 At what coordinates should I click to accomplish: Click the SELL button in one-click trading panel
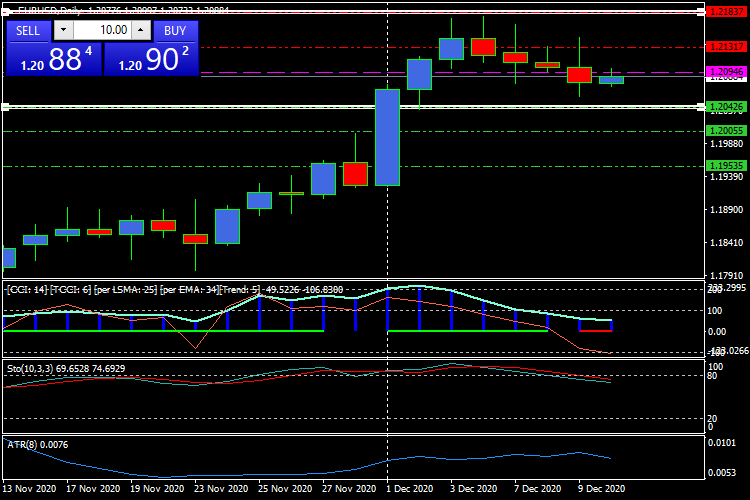28,31
